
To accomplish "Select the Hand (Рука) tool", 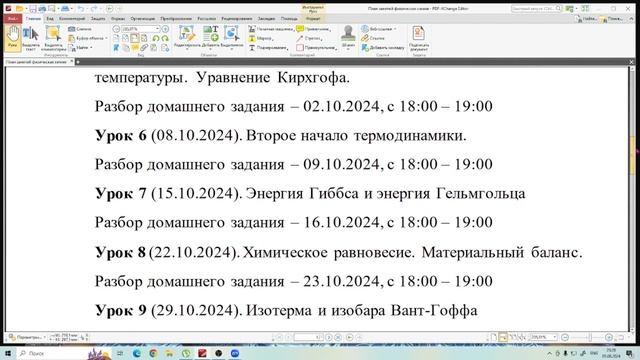I will (13, 38).
